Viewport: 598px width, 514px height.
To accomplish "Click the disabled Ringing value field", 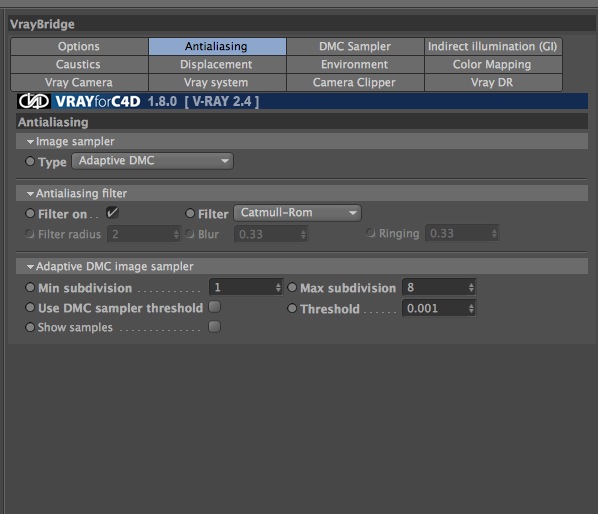I will 462,233.
